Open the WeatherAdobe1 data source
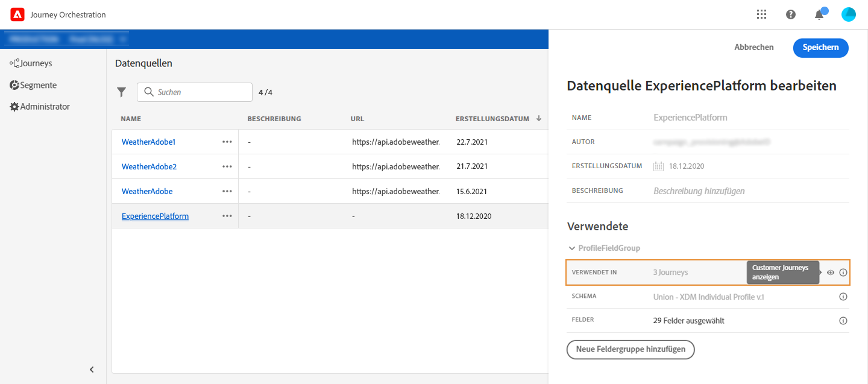868x384 pixels. [148, 142]
